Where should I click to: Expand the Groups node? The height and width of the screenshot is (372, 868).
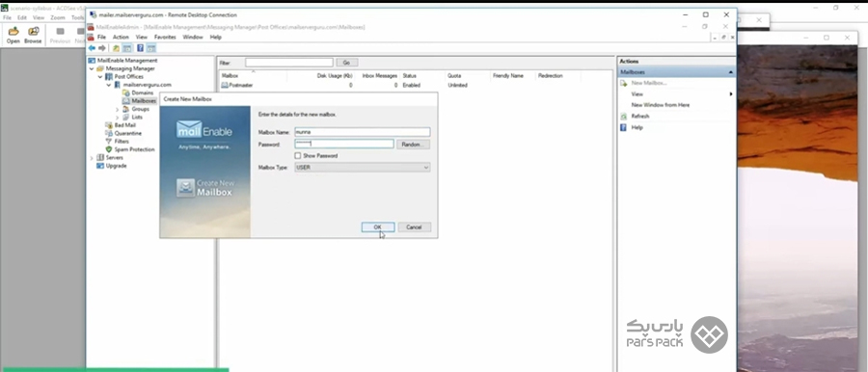(x=118, y=109)
